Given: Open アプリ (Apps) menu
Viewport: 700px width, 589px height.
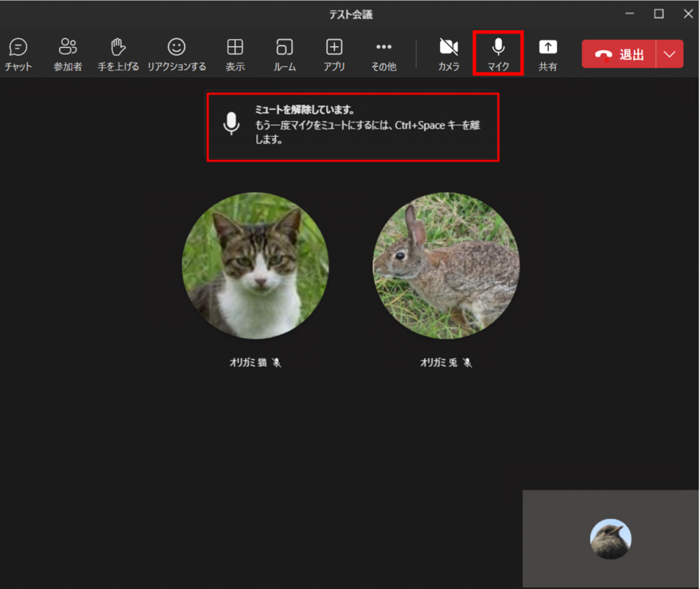Looking at the screenshot, I should click(334, 54).
